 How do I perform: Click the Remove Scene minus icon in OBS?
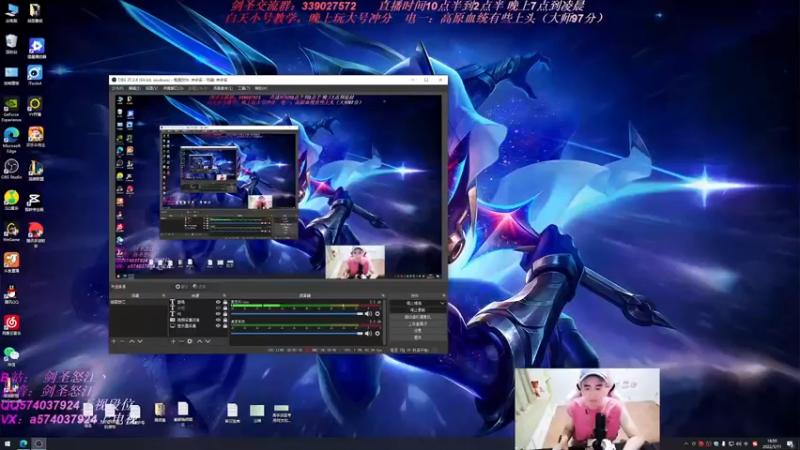click(x=122, y=341)
